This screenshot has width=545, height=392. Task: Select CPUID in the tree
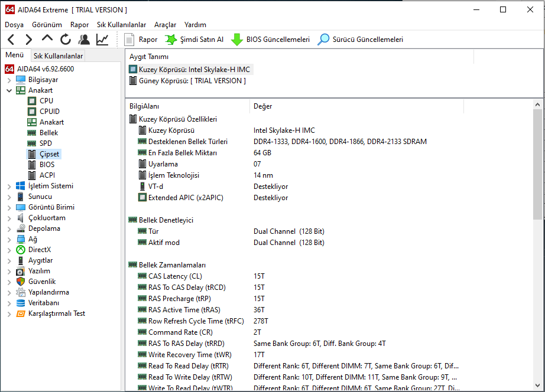tap(49, 112)
